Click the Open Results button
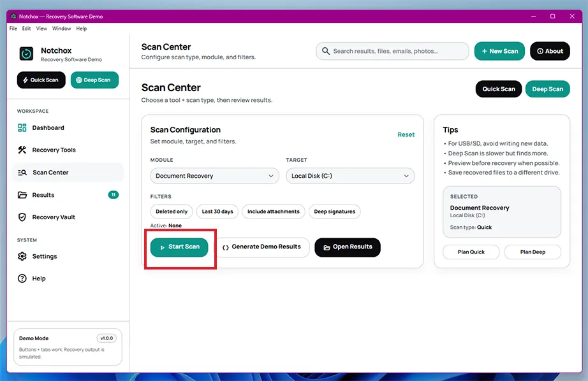Image resolution: width=588 pixels, height=381 pixels. 348,247
